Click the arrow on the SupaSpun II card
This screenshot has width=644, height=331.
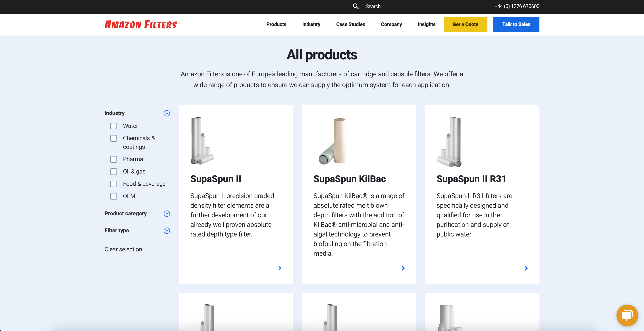pyautogui.click(x=280, y=268)
